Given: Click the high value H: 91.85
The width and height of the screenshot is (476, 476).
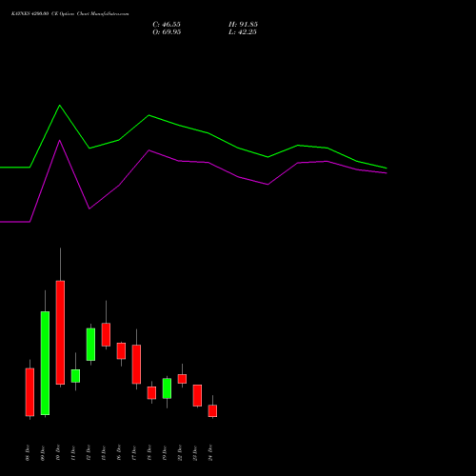Looking at the screenshot, I should coord(243,24).
